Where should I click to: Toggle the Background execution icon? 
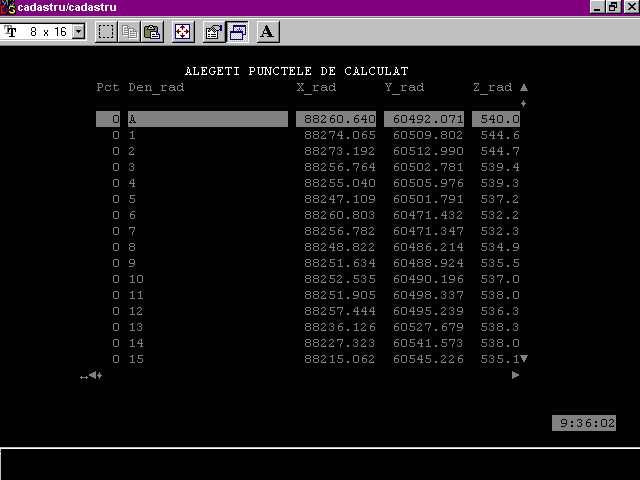point(237,32)
